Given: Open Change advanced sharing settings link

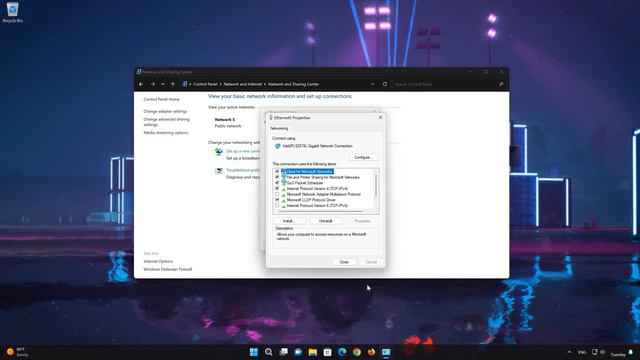Looking at the screenshot, I should (x=167, y=122).
